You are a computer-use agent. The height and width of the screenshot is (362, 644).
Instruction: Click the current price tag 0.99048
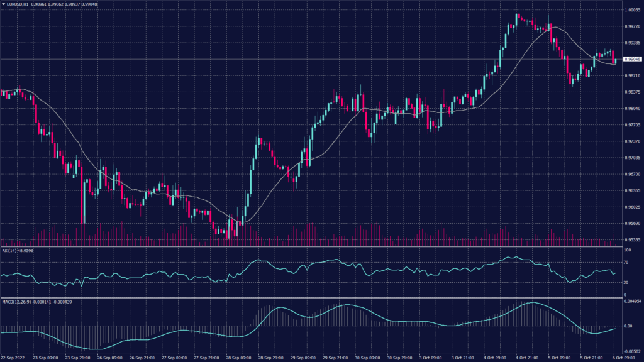[x=631, y=59]
